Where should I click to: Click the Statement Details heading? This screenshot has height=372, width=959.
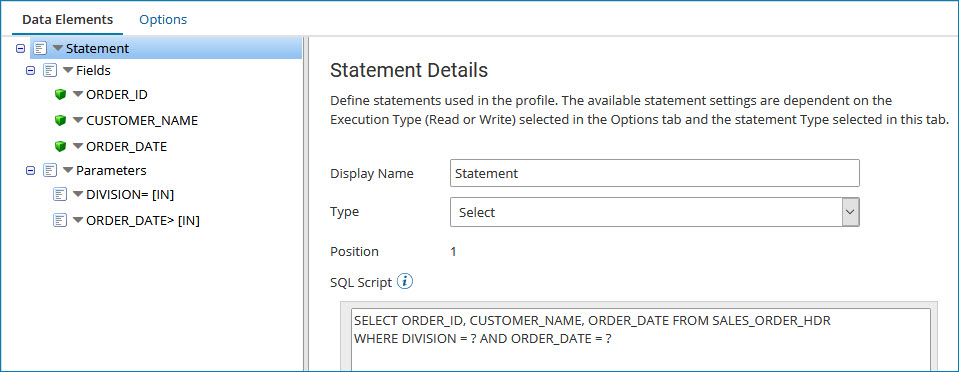pyautogui.click(x=409, y=70)
